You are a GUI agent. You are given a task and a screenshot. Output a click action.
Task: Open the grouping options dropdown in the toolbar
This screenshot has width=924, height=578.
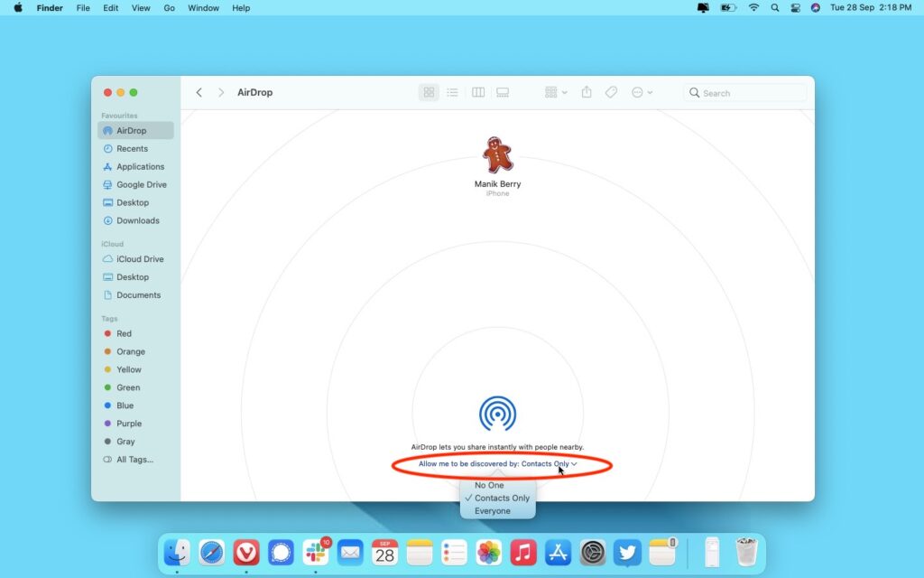tap(554, 92)
